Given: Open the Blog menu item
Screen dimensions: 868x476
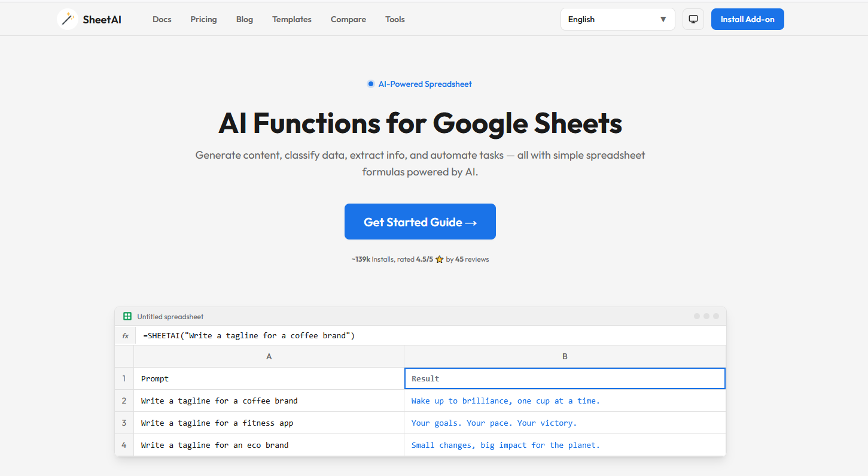Looking at the screenshot, I should 245,19.
